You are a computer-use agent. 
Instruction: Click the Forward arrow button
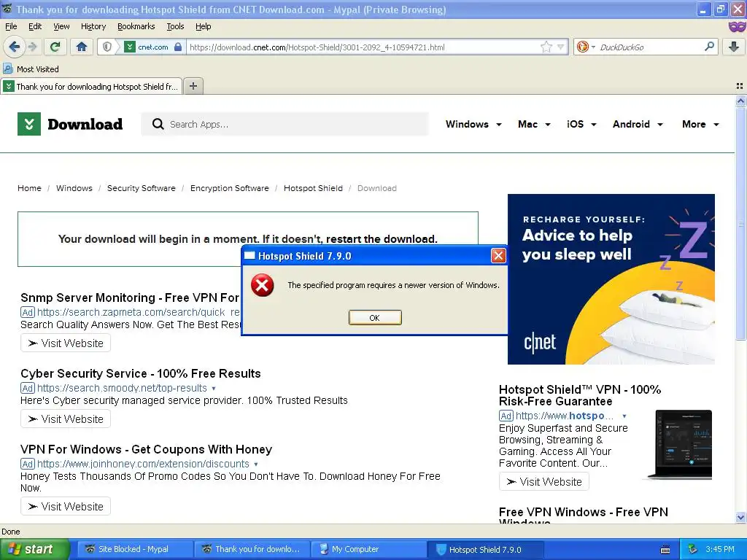pyautogui.click(x=32, y=47)
